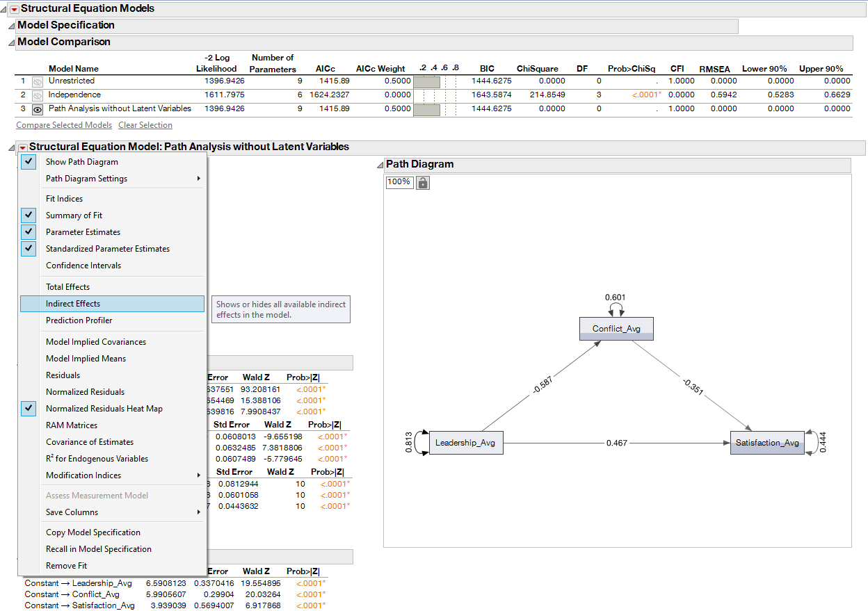Open red triangle menu on Path Analysis model outline
The width and height of the screenshot is (868, 611).
click(x=22, y=147)
